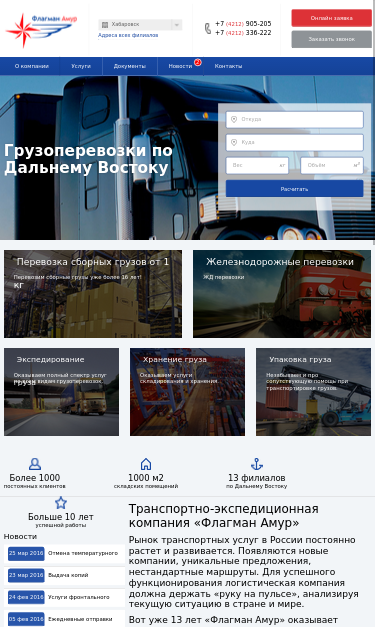
Task: Click the 25 мар 2016 date badge
Action: click(26, 553)
